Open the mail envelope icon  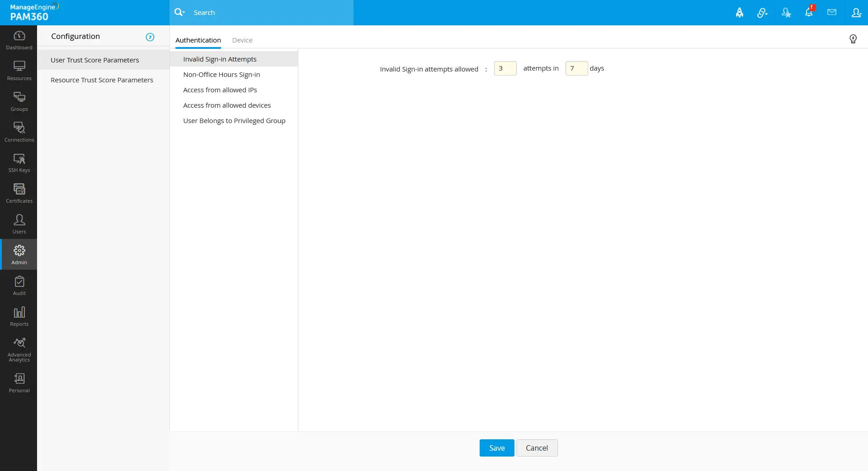(832, 12)
